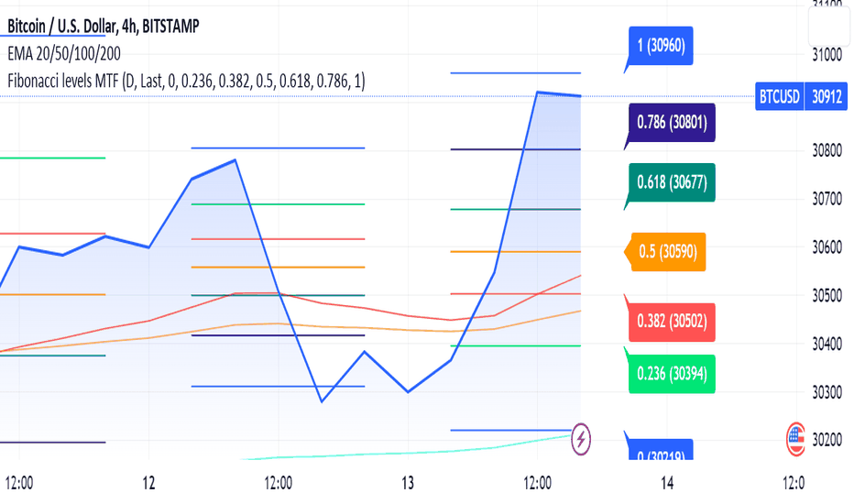The width and height of the screenshot is (854, 504).
Task: Select the red 0.382 (30502) label
Action: pyautogui.click(x=672, y=322)
